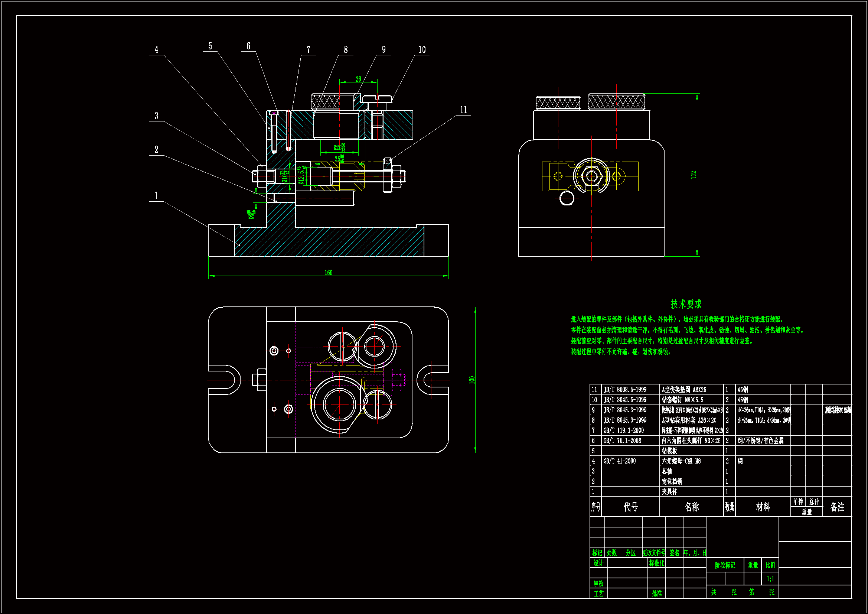Click part balloon number 1 label
This screenshot has width=868, height=614.
coord(156,196)
